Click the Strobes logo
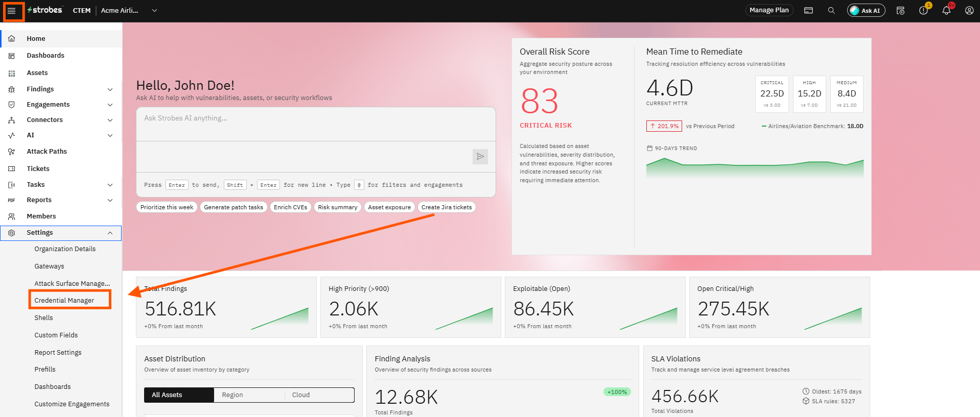 pos(45,10)
